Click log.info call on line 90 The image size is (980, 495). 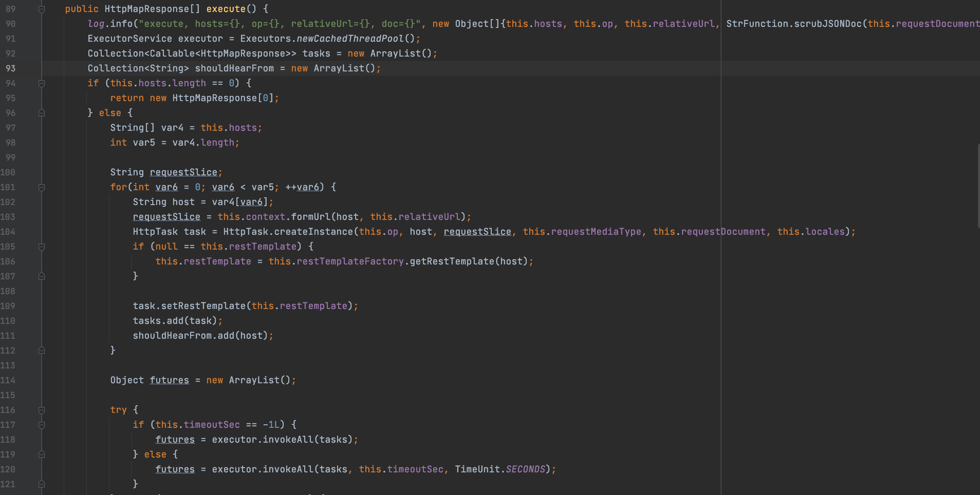110,24
